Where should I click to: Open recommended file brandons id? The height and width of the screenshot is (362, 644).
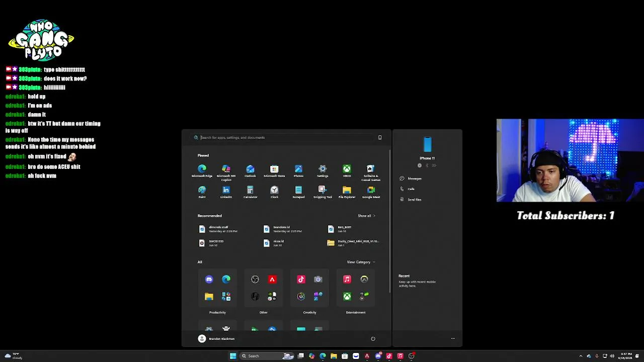pos(283,229)
